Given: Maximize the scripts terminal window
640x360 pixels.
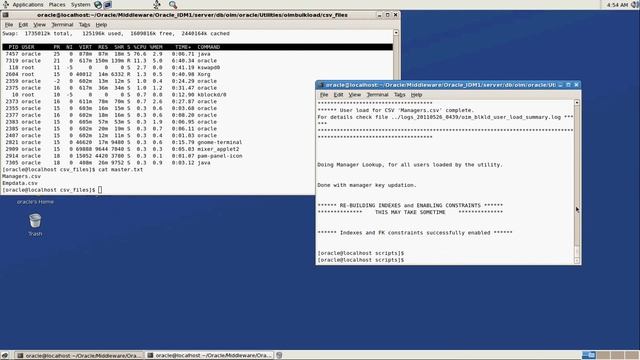Looking at the screenshot, I should [568, 85].
